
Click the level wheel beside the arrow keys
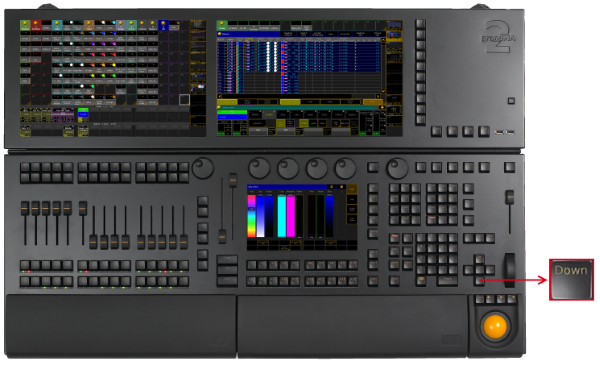pyautogui.click(x=509, y=270)
